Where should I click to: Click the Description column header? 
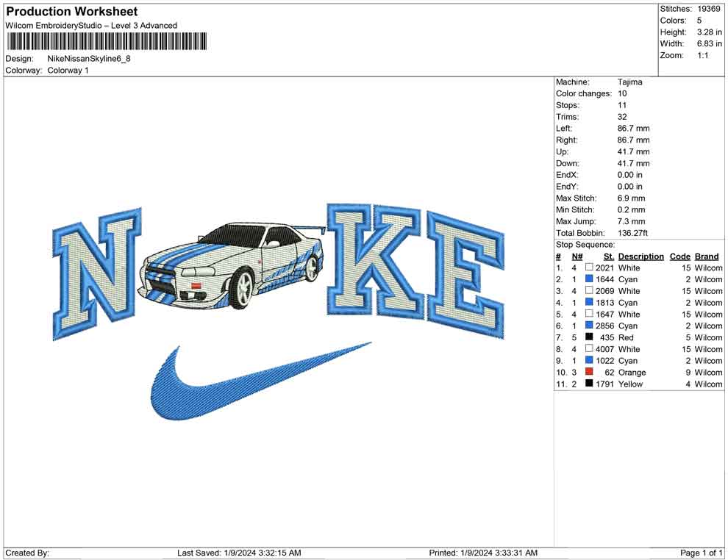[640, 256]
